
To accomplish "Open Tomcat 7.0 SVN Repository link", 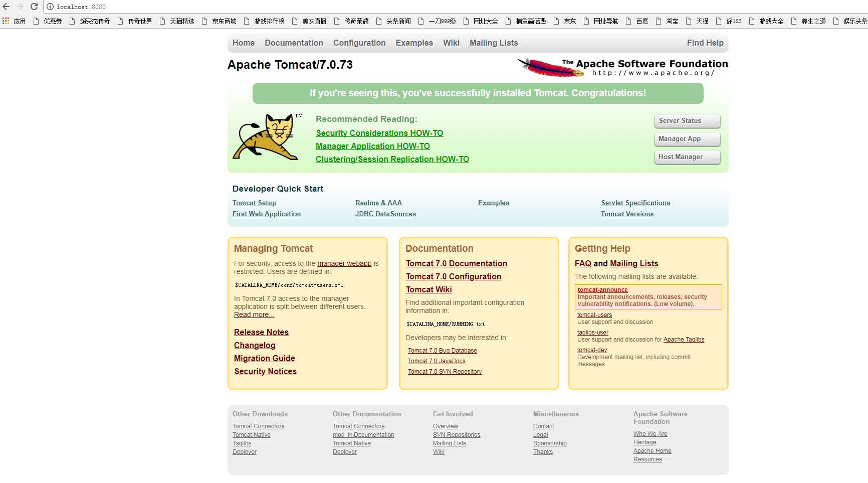I will click(x=445, y=372).
